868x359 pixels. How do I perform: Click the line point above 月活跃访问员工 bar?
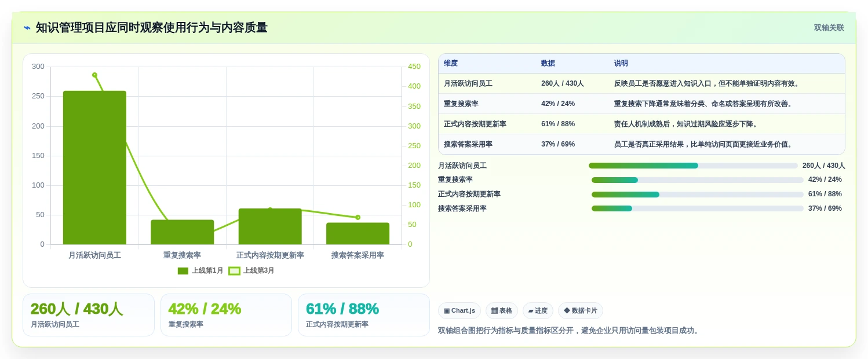click(x=94, y=75)
